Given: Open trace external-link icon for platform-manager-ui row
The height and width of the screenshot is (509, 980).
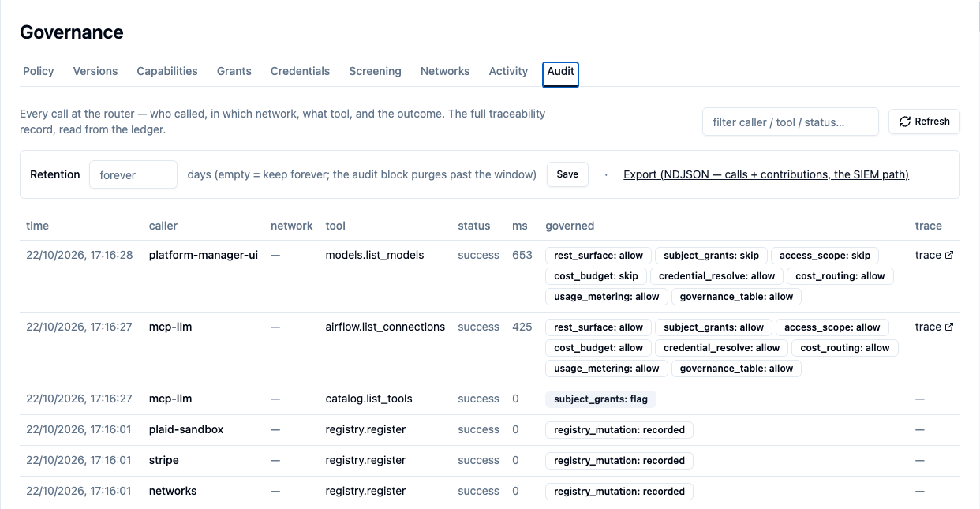Looking at the screenshot, I should pyautogui.click(x=949, y=255).
